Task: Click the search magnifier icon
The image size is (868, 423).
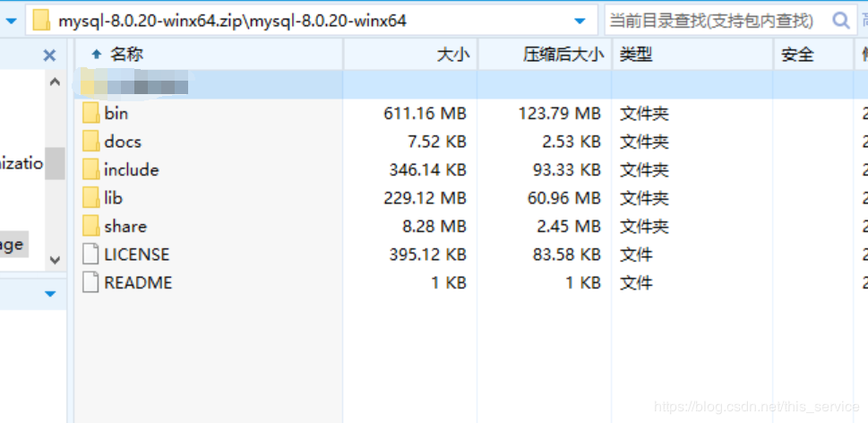Action: point(841,21)
